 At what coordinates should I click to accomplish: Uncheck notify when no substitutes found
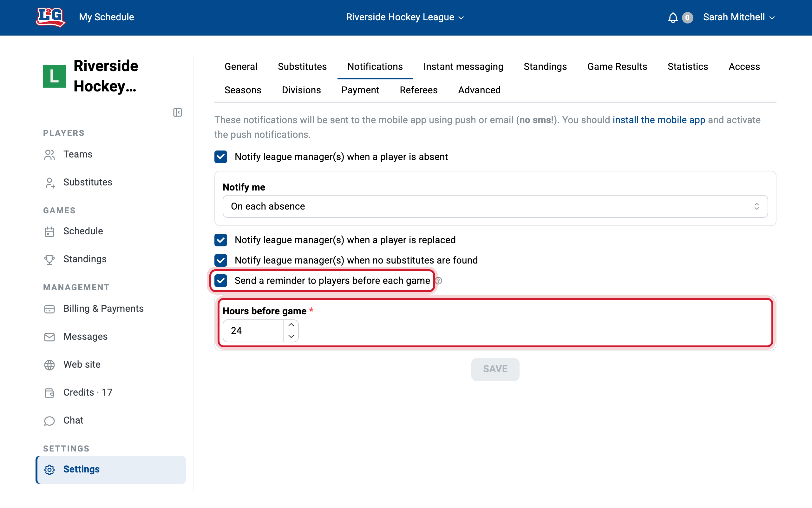221,260
